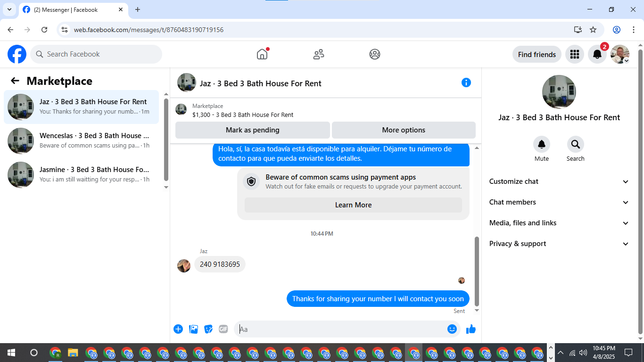The width and height of the screenshot is (644, 362).
Task: Expand the Chat members section
Action: point(559,202)
